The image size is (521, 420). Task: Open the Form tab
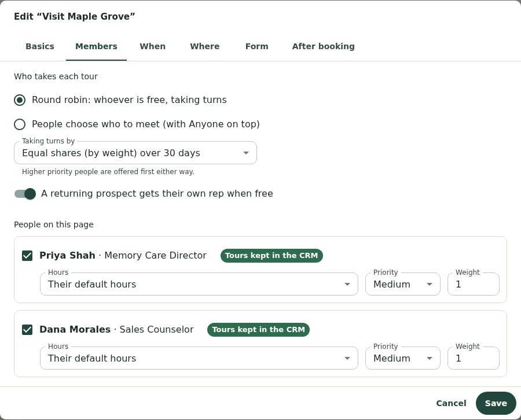257,46
